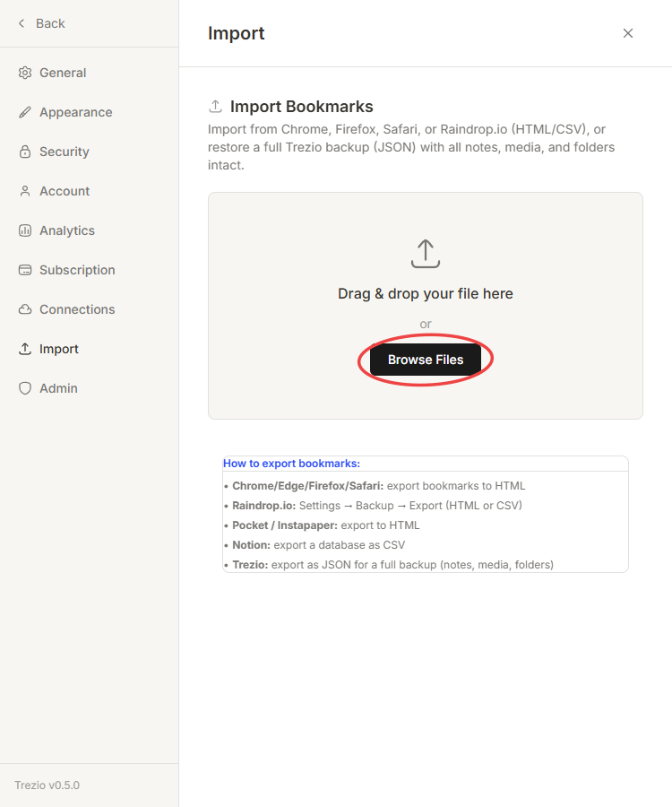Open the General settings section
672x807 pixels.
point(63,73)
